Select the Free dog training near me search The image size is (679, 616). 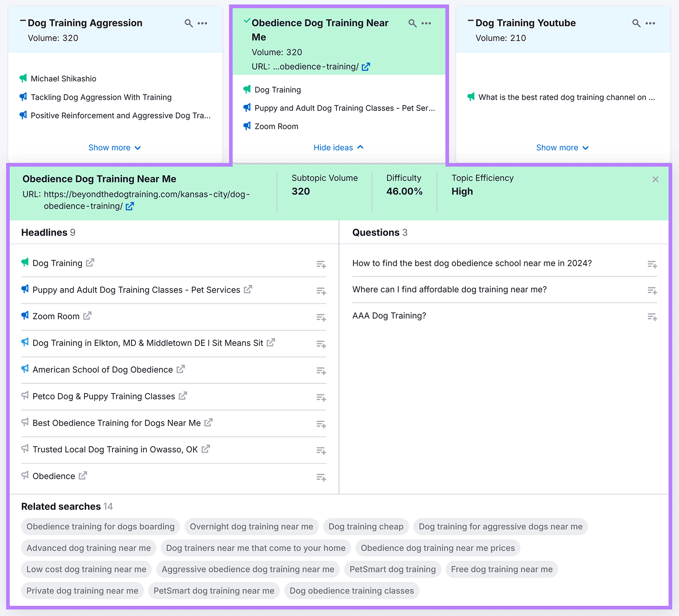[502, 569]
